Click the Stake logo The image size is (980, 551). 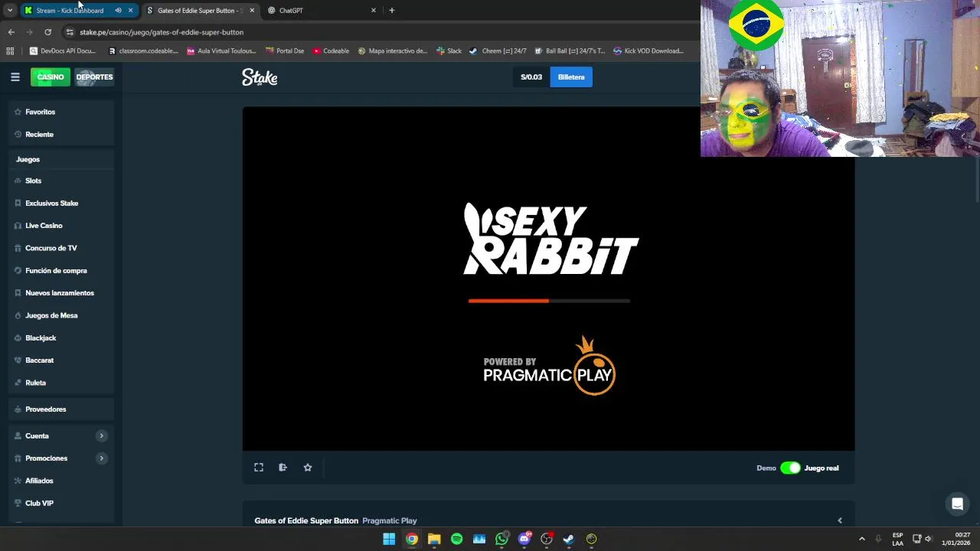[260, 77]
